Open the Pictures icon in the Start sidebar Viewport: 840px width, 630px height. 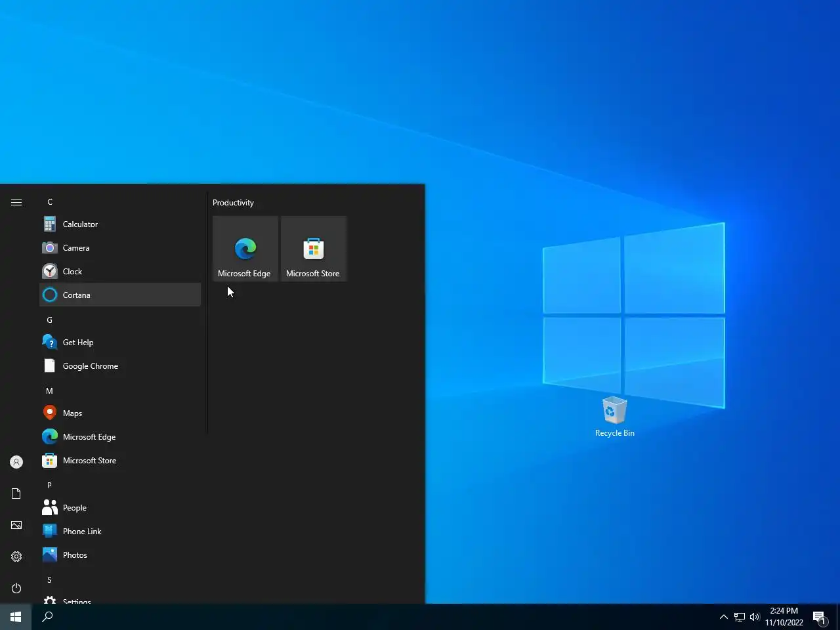tap(16, 525)
